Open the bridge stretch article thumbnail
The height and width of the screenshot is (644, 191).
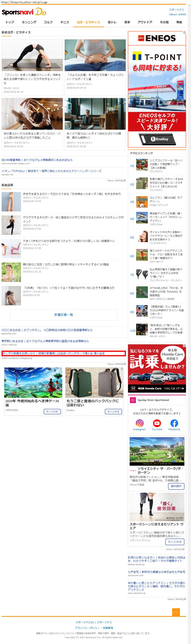click(32, 55)
